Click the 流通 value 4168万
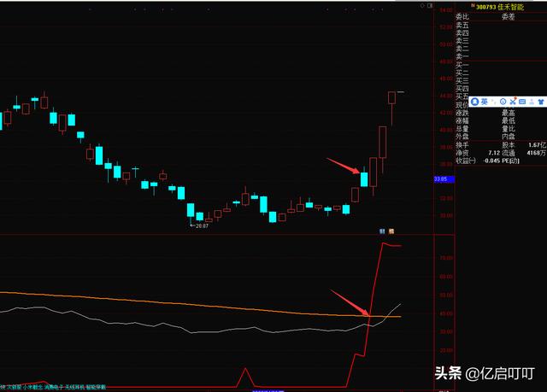 coord(537,153)
